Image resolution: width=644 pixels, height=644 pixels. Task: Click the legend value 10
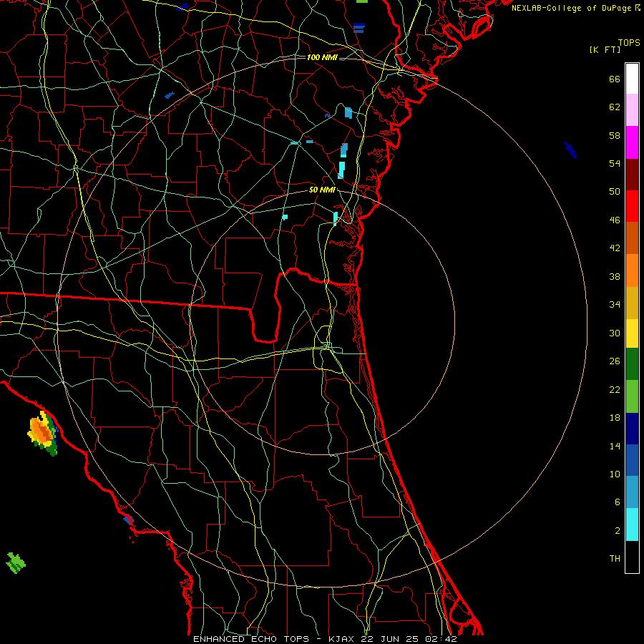tap(615, 474)
